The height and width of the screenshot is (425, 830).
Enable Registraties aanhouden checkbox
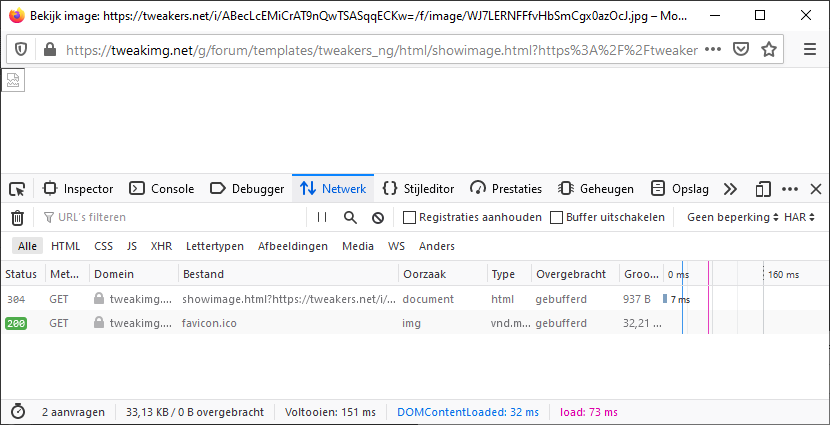pyautogui.click(x=409, y=218)
